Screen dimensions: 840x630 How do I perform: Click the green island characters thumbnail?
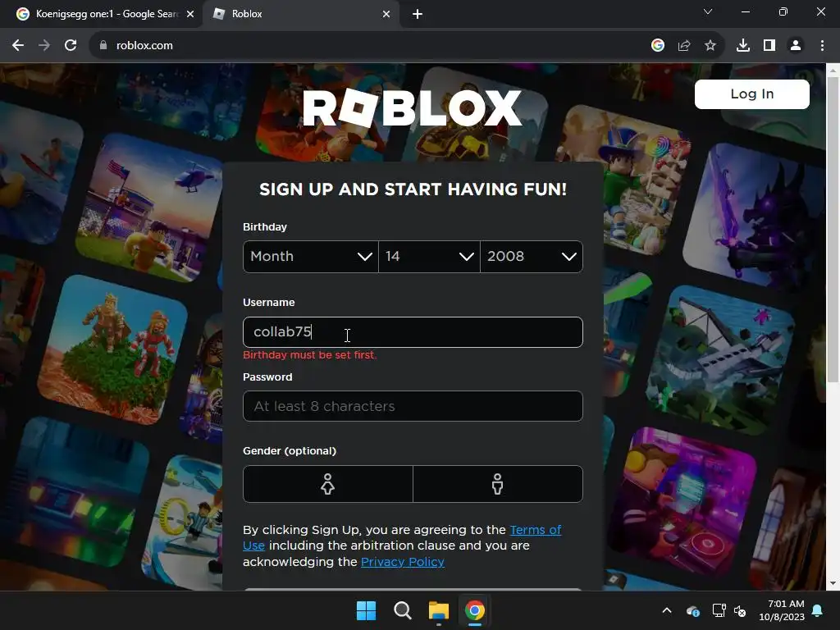click(112, 349)
